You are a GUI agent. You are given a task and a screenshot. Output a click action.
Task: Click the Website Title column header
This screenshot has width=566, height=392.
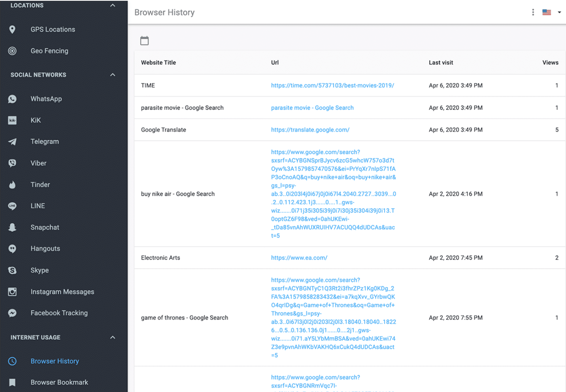click(x=158, y=62)
